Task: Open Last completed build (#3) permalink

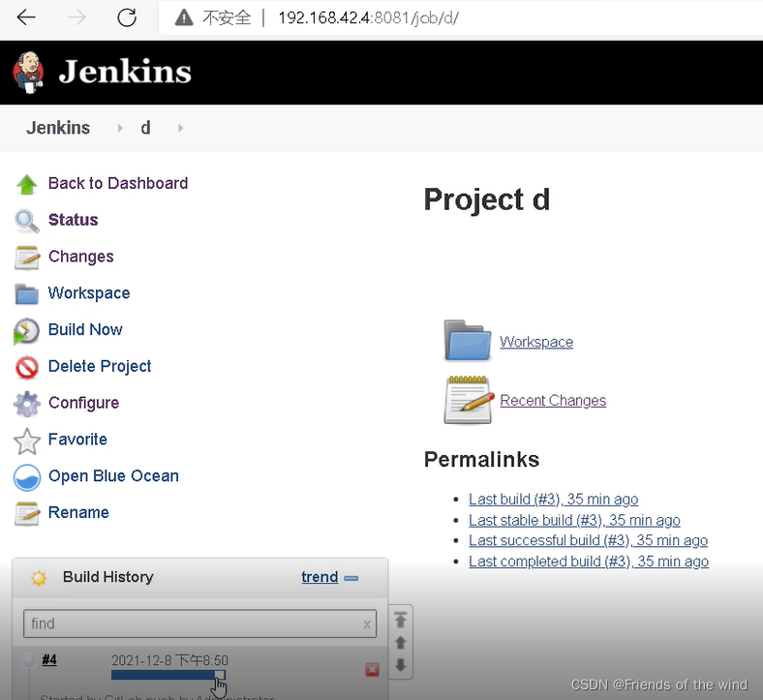Action: 589,562
